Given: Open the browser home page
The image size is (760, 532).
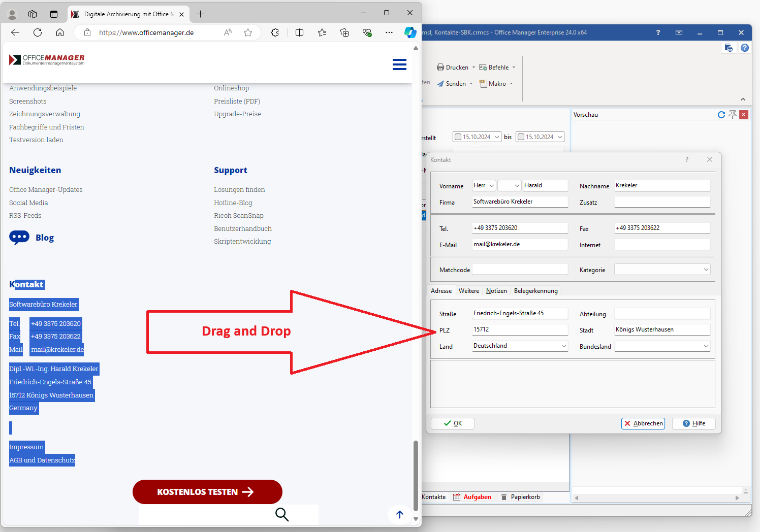Looking at the screenshot, I should (x=60, y=32).
